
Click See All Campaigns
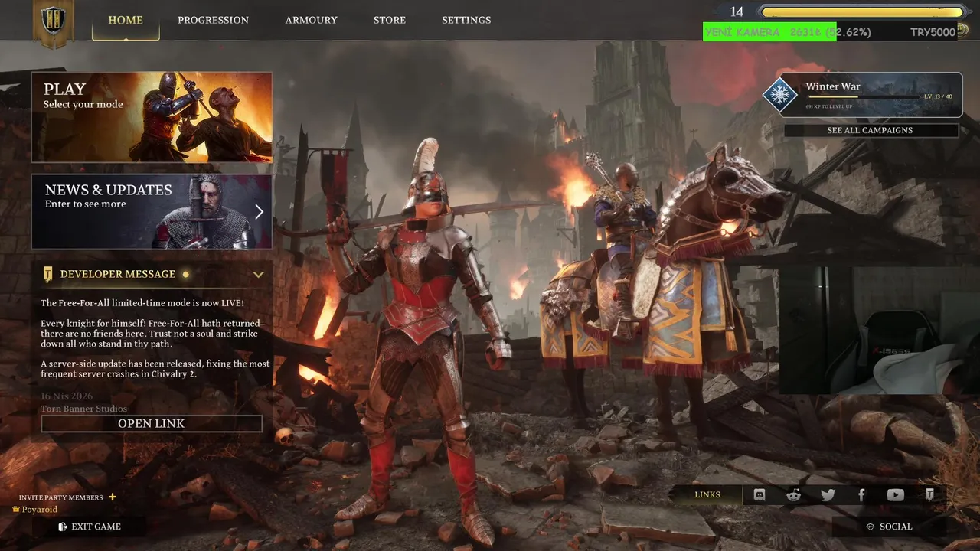pyautogui.click(x=871, y=130)
